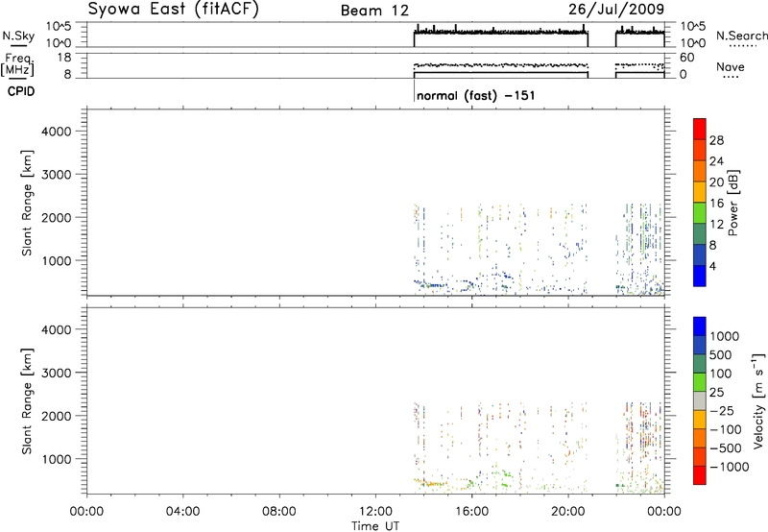The height and width of the screenshot is (532, 768).
Task: Click the '04:00' time axis label
Action: click(182, 512)
